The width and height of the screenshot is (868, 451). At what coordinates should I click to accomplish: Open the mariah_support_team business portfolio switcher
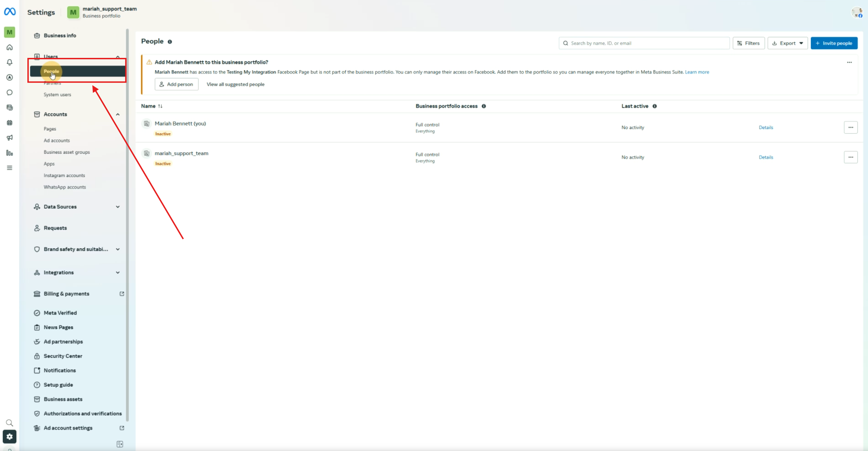(102, 12)
